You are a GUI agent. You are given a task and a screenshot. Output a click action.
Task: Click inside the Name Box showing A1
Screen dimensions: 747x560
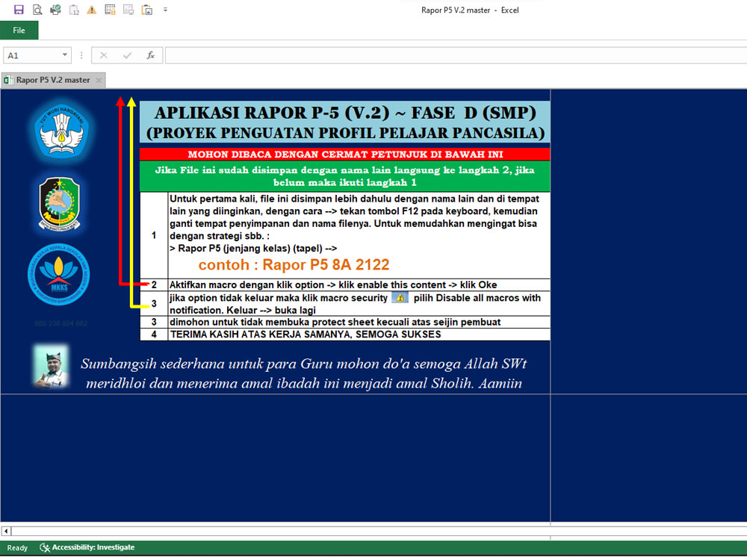pos(31,55)
